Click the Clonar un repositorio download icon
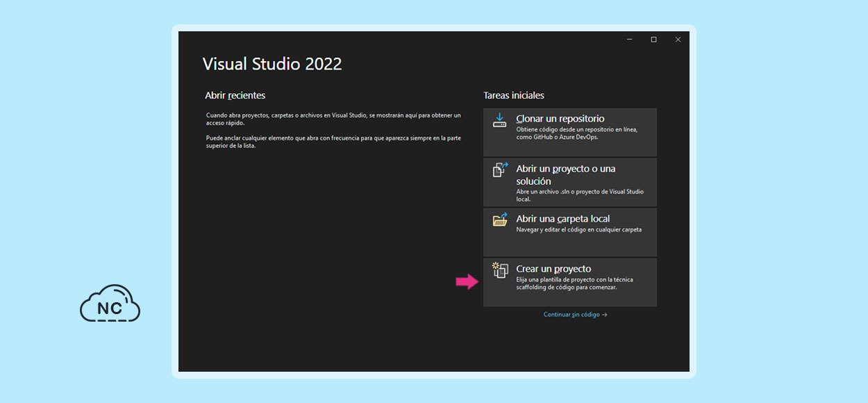Screen dimensions: 868x403 [x=500, y=120]
